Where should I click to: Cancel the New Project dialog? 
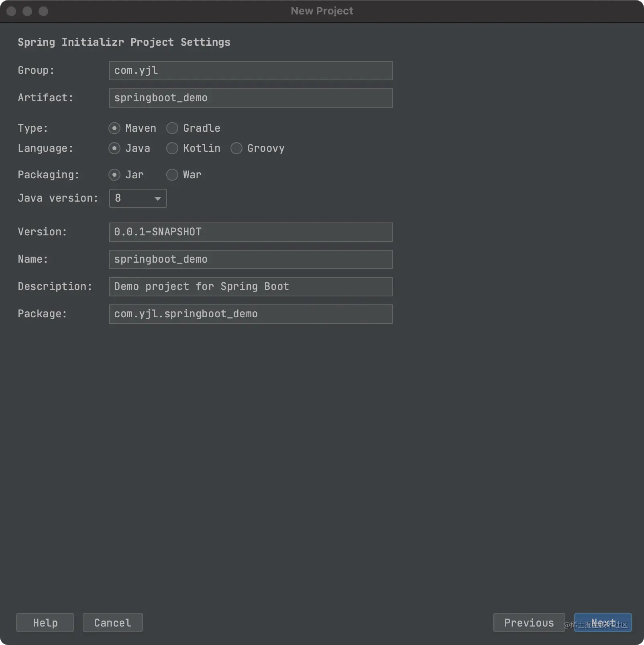tap(113, 623)
